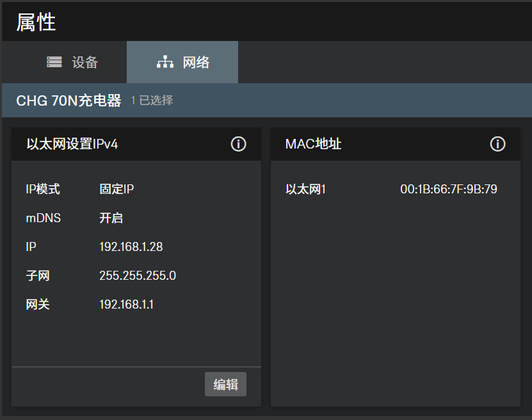Screen dimensions: 532x420
Task: Select the subnet mask 255.255.255.0
Action: point(137,275)
